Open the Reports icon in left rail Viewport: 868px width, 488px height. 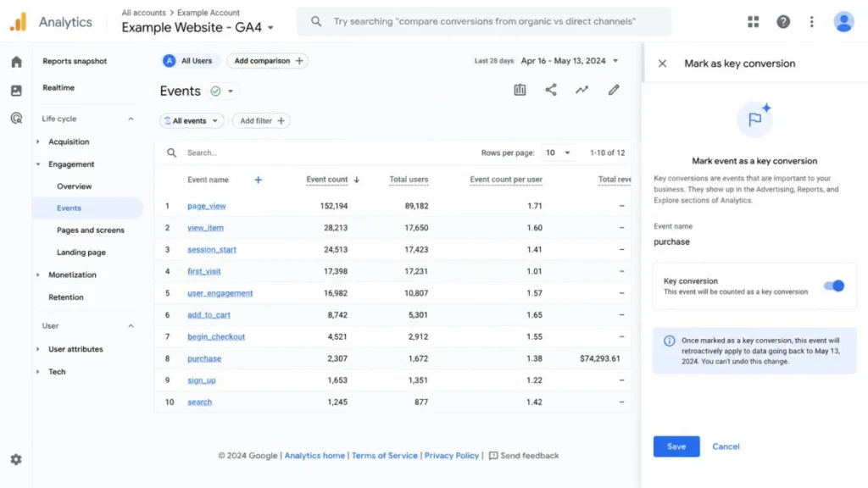16,90
